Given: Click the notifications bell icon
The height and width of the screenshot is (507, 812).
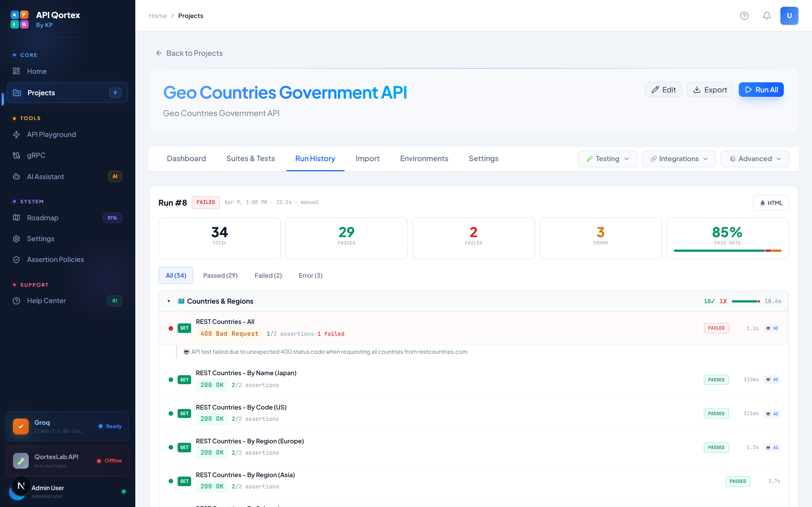Looking at the screenshot, I should (x=767, y=16).
